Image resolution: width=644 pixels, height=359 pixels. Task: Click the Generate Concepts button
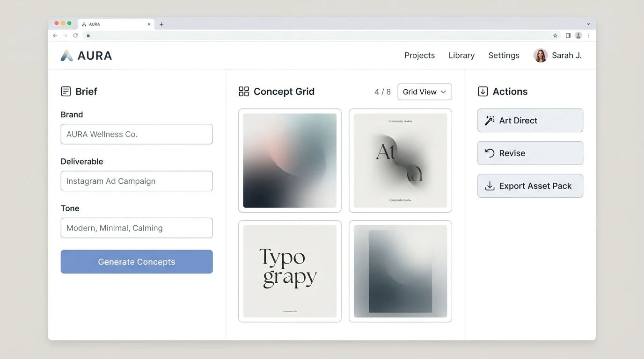(x=137, y=262)
